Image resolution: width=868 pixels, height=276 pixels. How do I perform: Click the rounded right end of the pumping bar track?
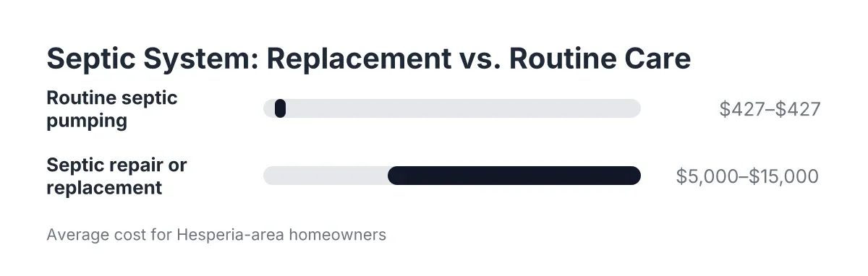[x=634, y=108]
